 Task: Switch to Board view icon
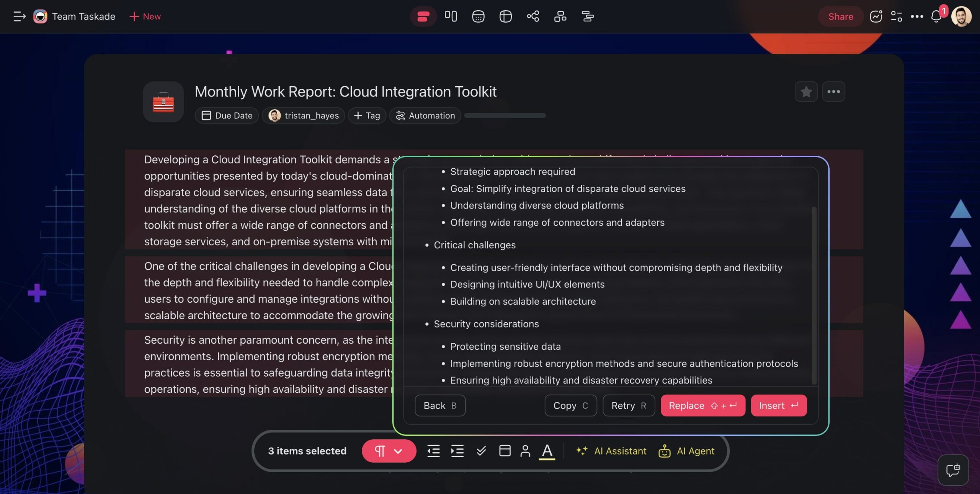pyautogui.click(x=451, y=16)
